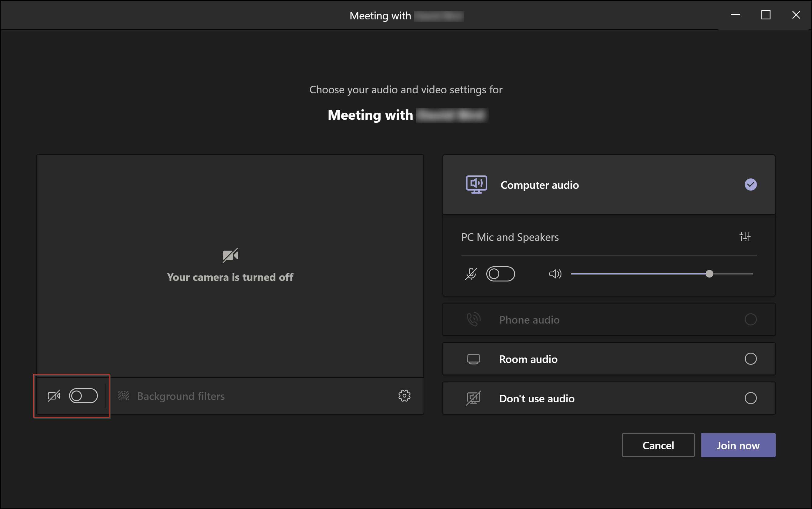
Task: Click the Cancel button
Action: (658, 445)
